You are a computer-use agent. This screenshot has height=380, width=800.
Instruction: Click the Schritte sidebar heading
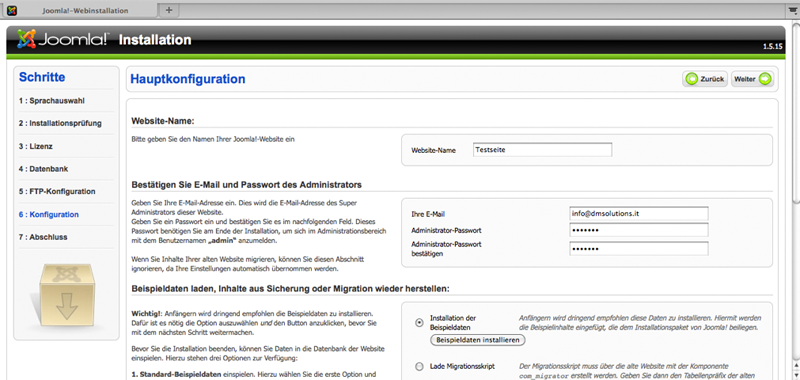tap(42, 78)
